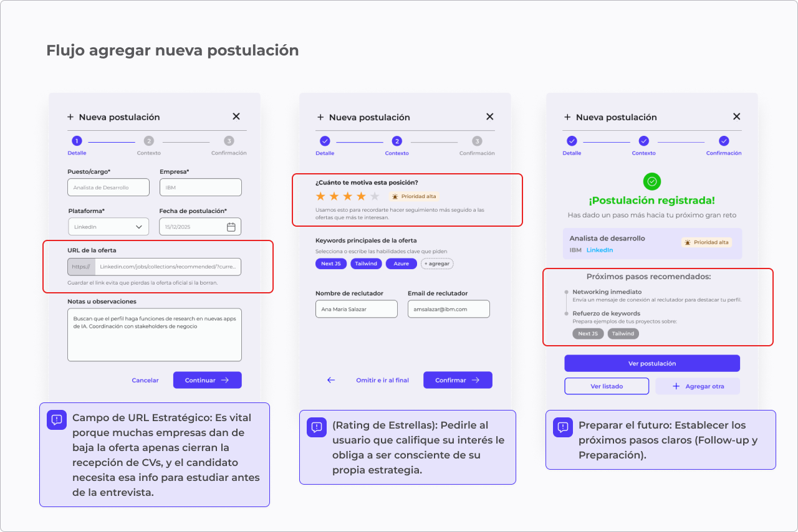The width and height of the screenshot is (798, 532).
Task: Select the Next JS keyword chip
Action: pos(330,264)
